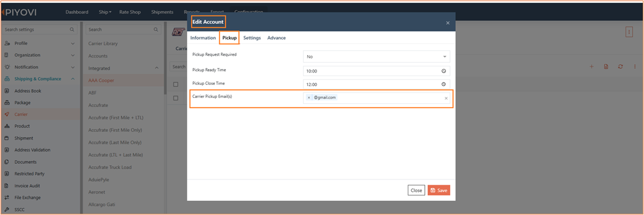The height and width of the screenshot is (215, 644).
Task: Click the File Exchange arrows icon
Action: pos(7,198)
